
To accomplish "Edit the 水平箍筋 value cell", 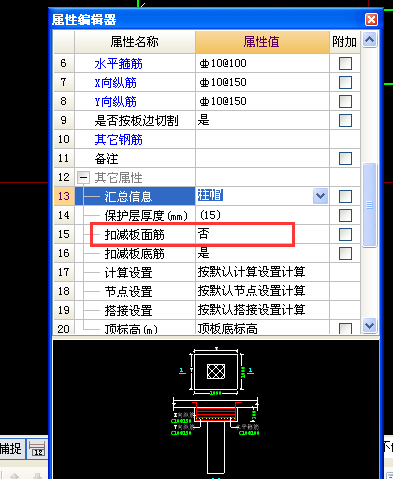I will (262, 63).
